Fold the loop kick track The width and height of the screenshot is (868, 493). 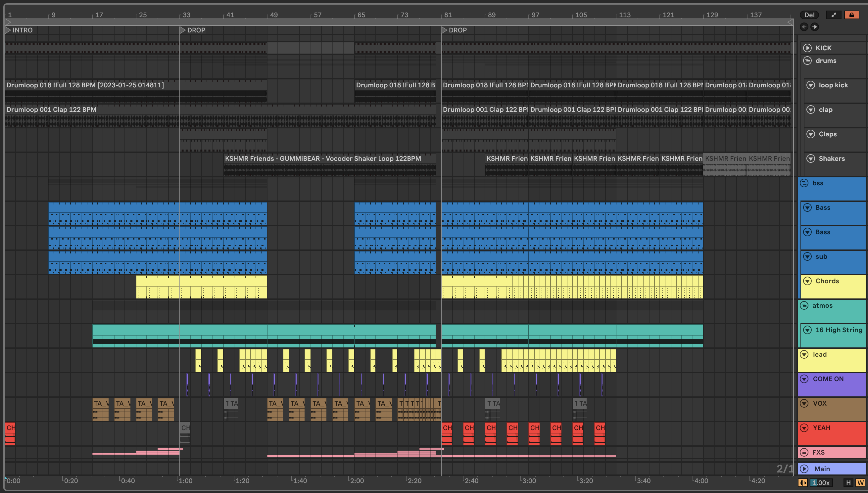tap(810, 85)
